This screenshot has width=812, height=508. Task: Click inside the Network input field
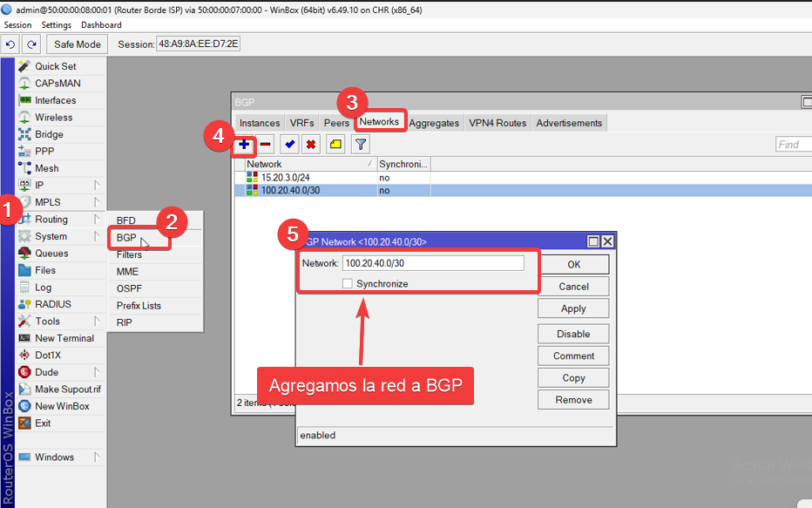433,262
